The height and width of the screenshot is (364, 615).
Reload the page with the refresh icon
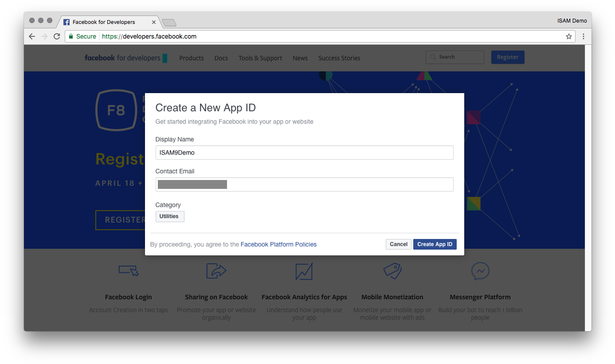point(57,36)
